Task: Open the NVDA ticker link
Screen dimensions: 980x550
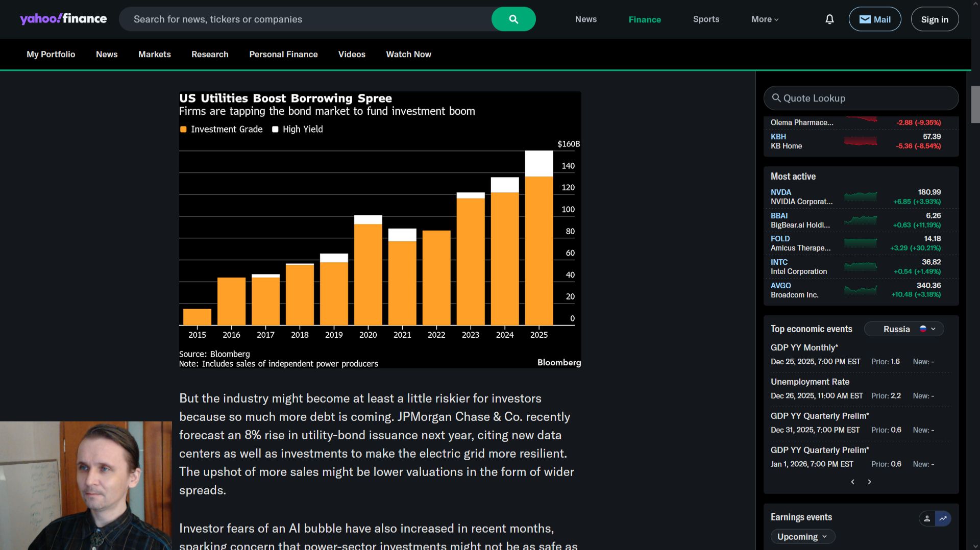Action: pos(780,192)
